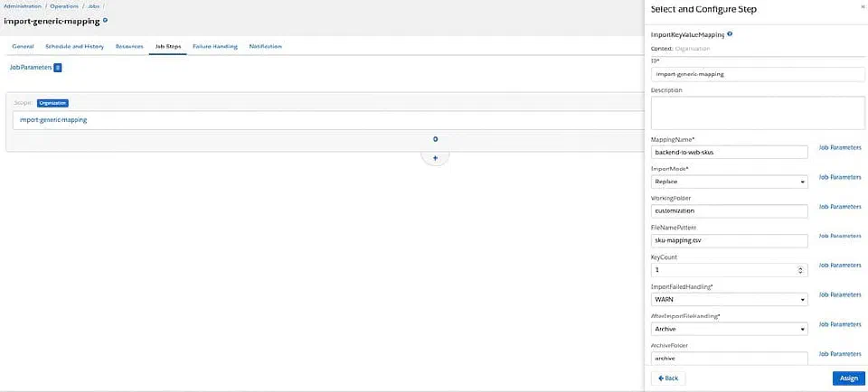The image size is (868, 392).
Task: Switch to Schedule and History tab
Action: click(x=75, y=46)
